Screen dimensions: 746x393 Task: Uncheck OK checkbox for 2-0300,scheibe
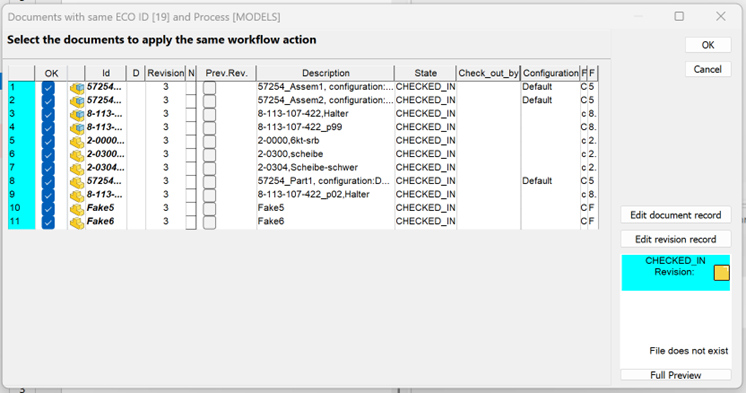point(48,155)
